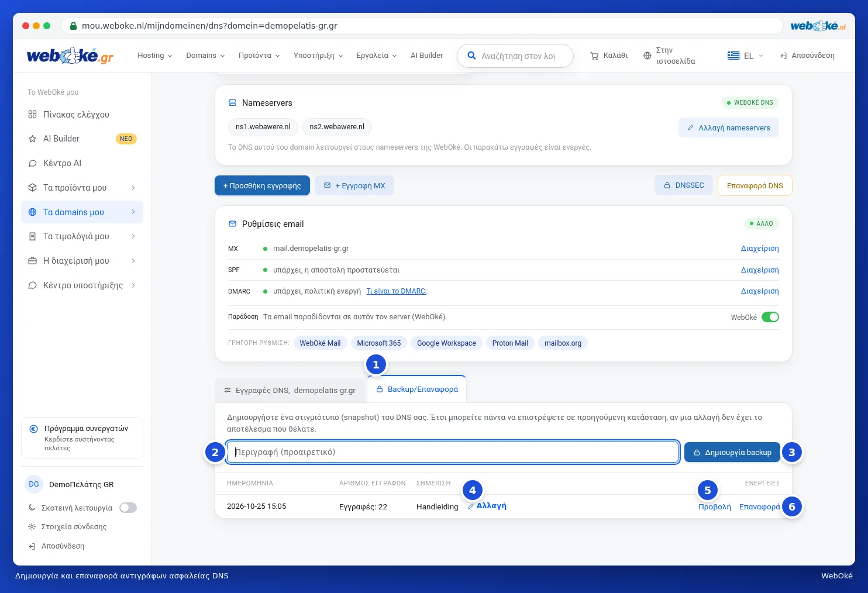This screenshot has width=868, height=593.
Task: Select the Microsoft 365 quick setup
Action: coord(379,343)
